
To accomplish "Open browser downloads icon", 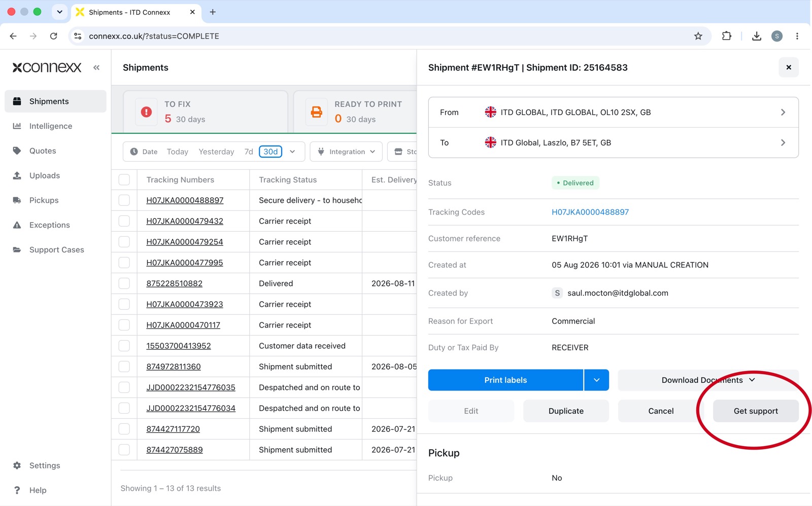I will (757, 36).
